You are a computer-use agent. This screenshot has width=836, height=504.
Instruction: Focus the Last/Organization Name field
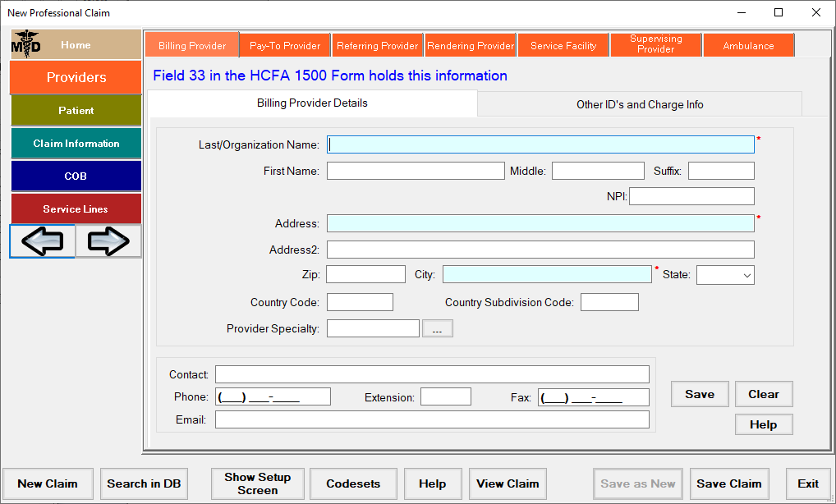click(x=540, y=144)
